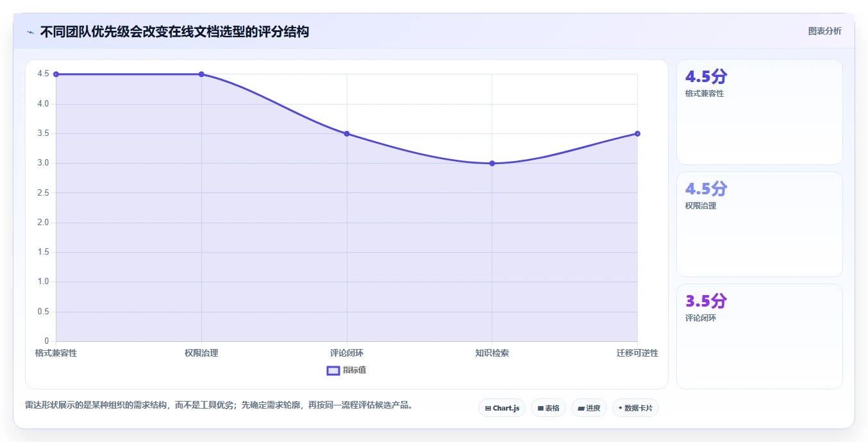Select the 进度 chip
This screenshot has width=868, height=442.
point(588,408)
